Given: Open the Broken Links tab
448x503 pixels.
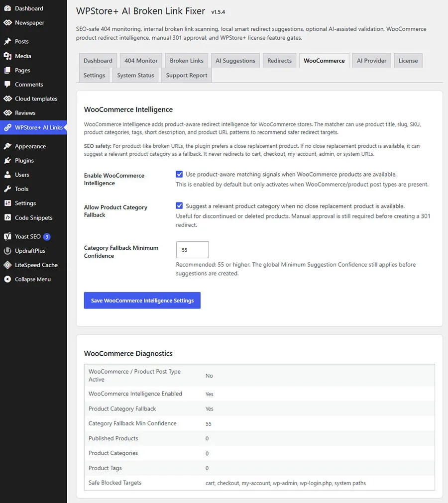Looking at the screenshot, I should click(187, 61).
